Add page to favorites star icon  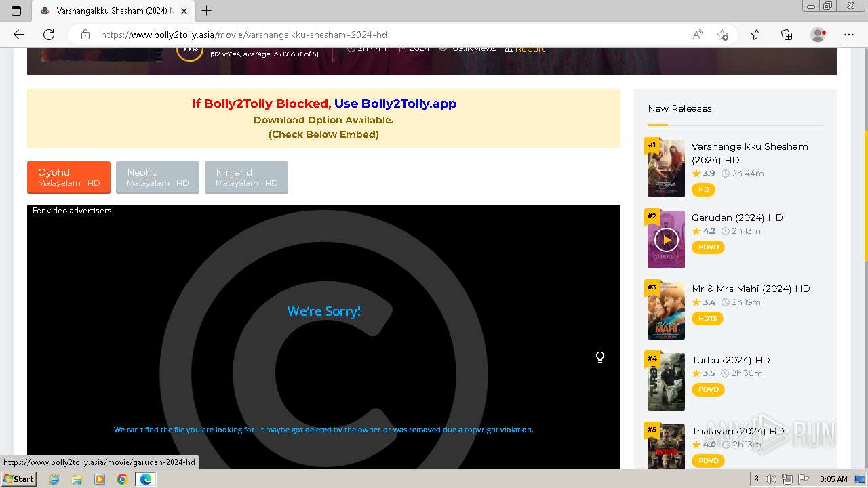pyautogui.click(x=723, y=35)
